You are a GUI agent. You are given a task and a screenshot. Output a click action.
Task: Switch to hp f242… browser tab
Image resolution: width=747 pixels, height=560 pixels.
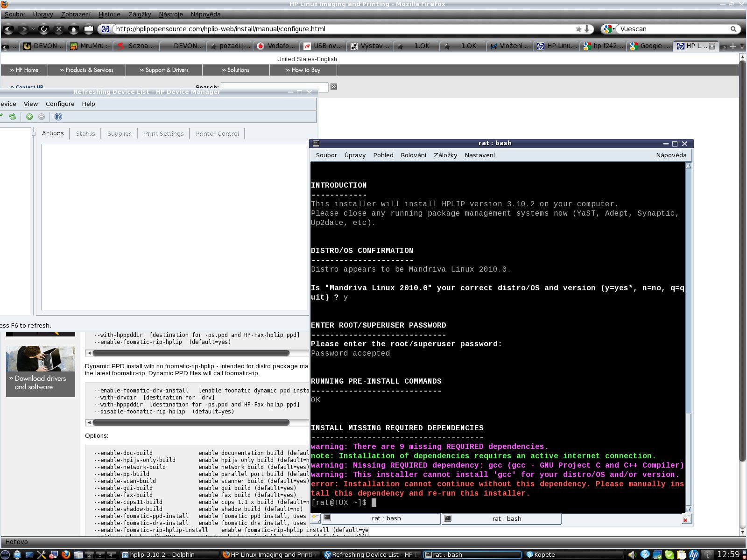tap(603, 46)
